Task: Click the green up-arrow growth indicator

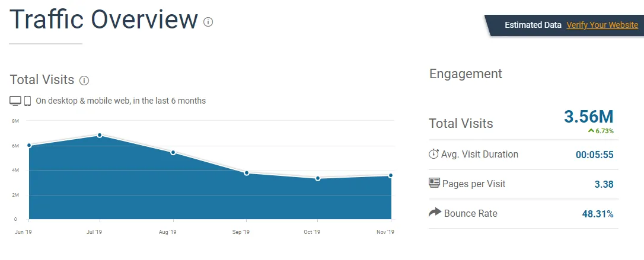Action: 591,130
